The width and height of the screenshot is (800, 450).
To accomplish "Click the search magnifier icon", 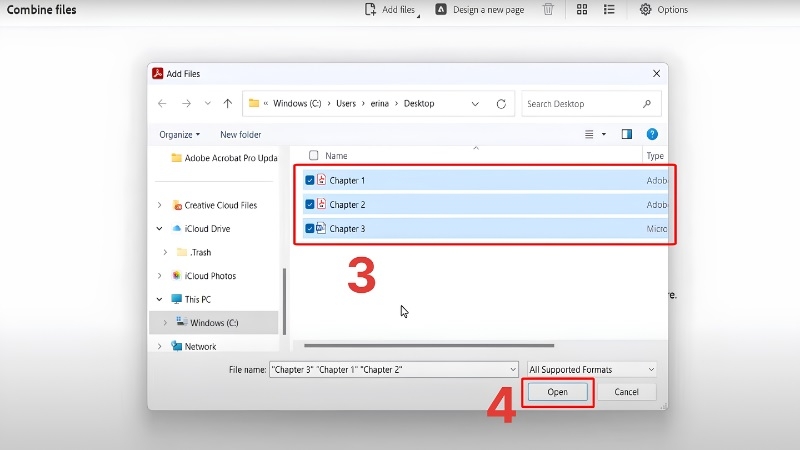I will click(647, 104).
